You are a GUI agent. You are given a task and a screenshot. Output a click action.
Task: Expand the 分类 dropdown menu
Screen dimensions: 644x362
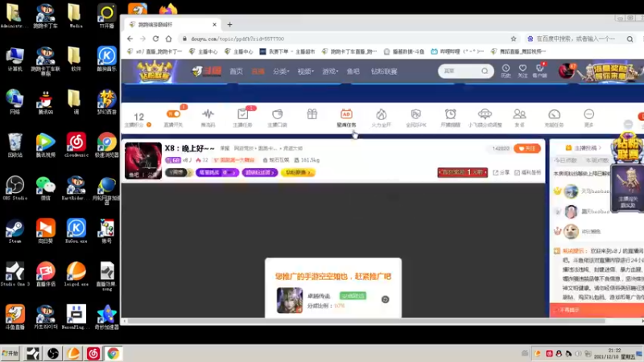281,72
